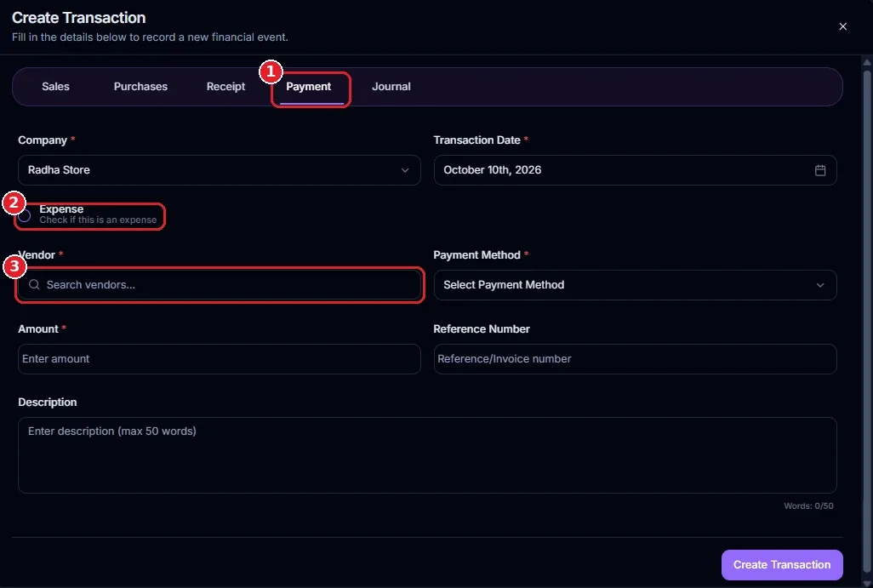Open the Select Payment Method dropdown
The image size is (873, 588).
pyautogui.click(x=635, y=284)
